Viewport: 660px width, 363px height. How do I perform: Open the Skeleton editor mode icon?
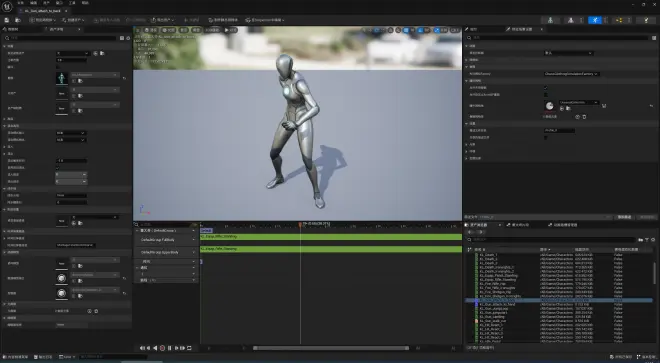pyautogui.click(x=550, y=20)
